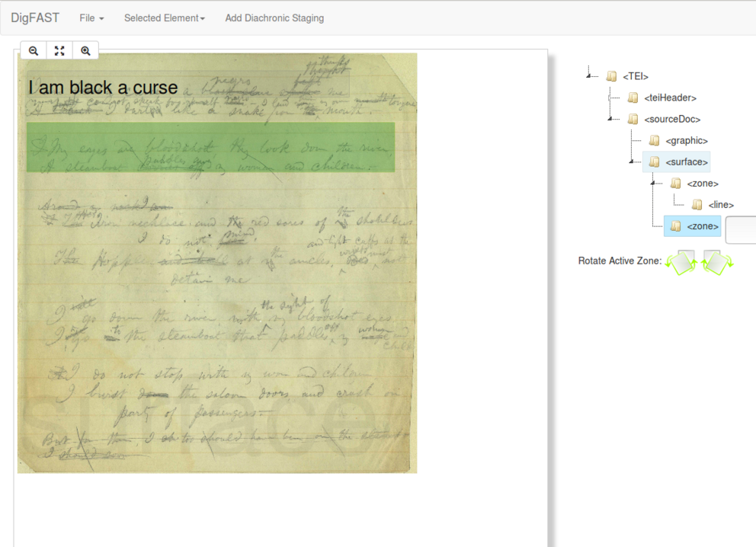Click the sourceDoc folder icon
The height and width of the screenshot is (547, 756).
pos(633,119)
